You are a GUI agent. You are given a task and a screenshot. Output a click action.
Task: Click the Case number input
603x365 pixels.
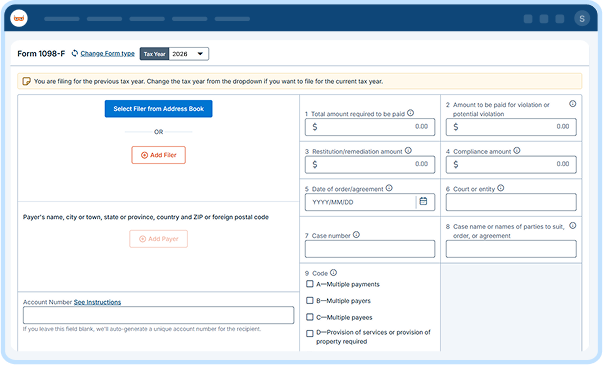pyautogui.click(x=370, y=249)
